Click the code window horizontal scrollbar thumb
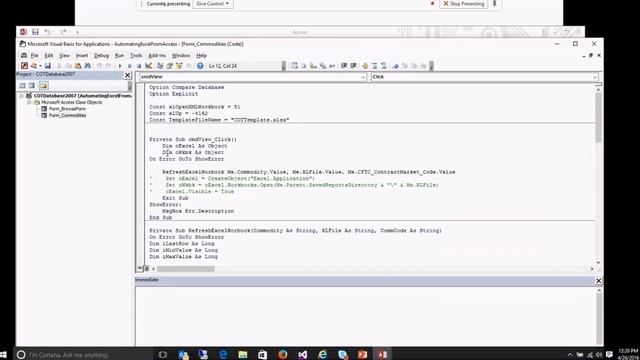 coord(186,269)
